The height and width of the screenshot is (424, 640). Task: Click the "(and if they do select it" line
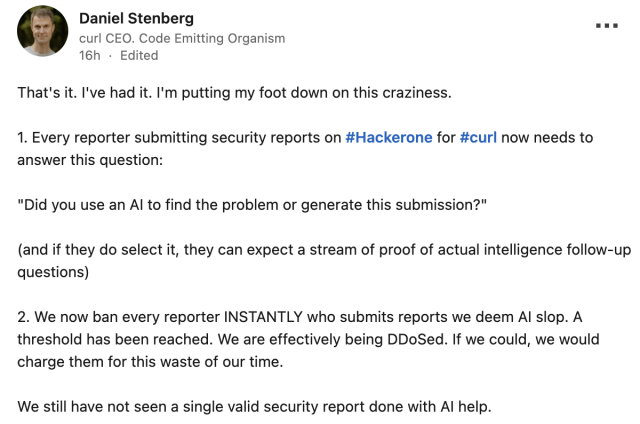pos(300,247)
